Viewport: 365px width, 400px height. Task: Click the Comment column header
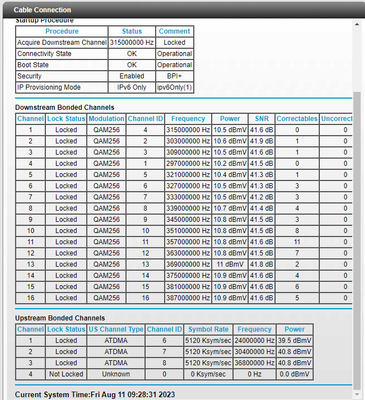tap(174, 31)
